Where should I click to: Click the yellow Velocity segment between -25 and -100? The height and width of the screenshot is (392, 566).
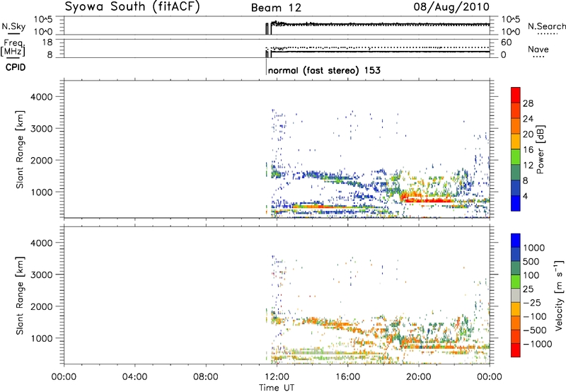[x=516, y=309]
